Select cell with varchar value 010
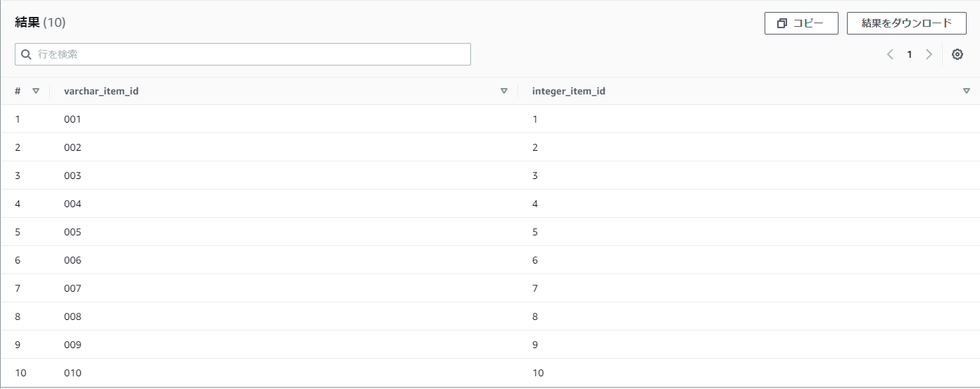The height and width of the screenshot is (389, 980). pyautogui.click(x=73, y=373)
